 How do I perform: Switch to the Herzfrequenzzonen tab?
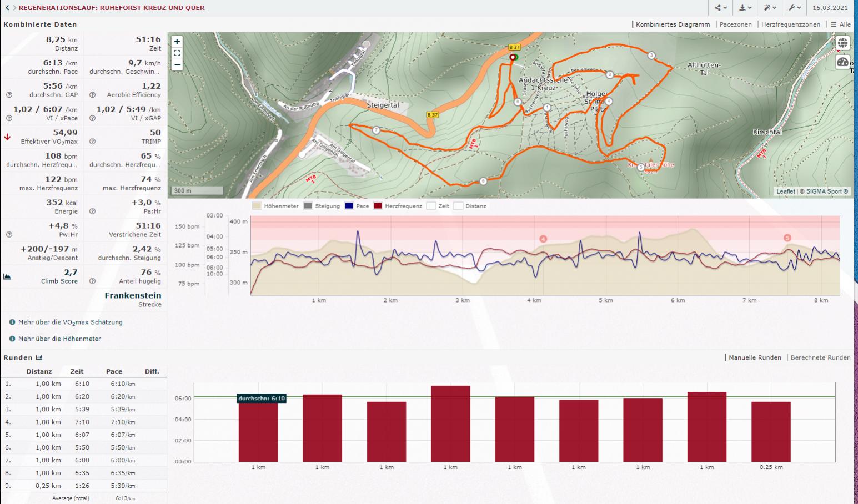(x=790, y=24)
